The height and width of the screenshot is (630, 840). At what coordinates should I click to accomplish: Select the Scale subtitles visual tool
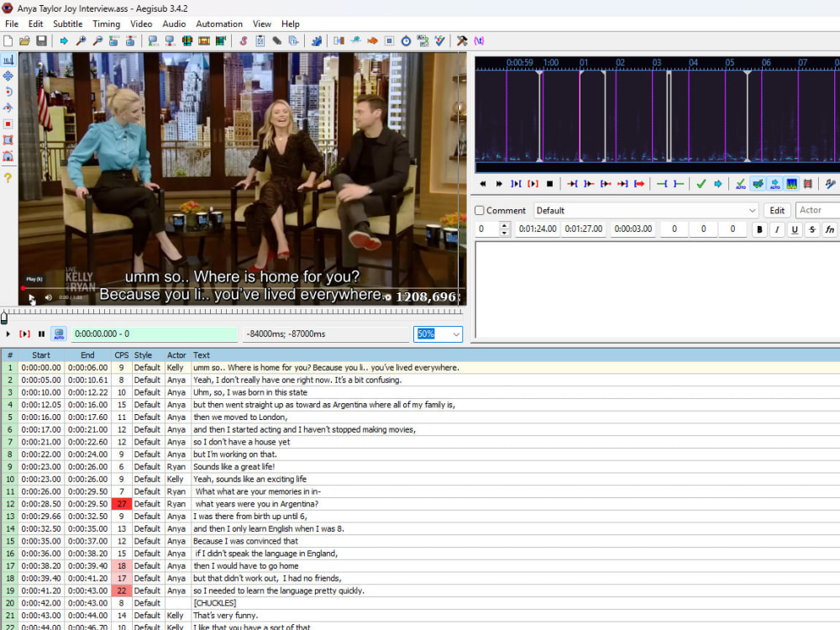pyautogui.click(x=8, y=123)
